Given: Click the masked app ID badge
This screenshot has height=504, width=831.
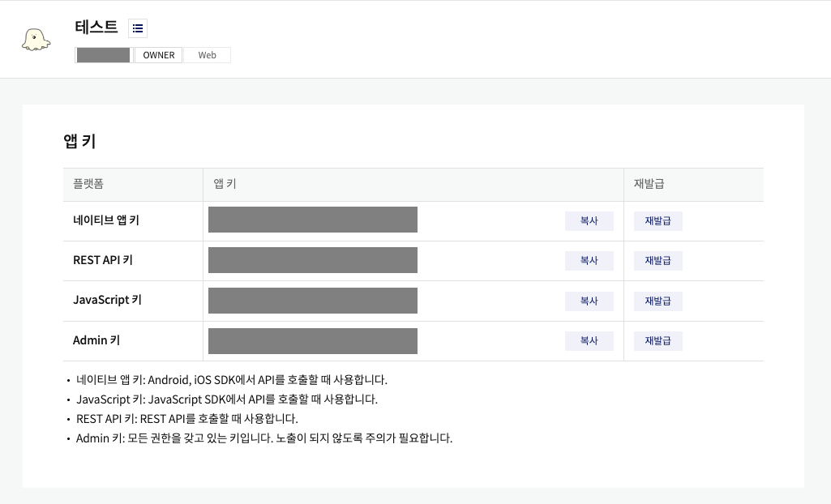Looking at the screenshot, I should click(x=103, y=55).
